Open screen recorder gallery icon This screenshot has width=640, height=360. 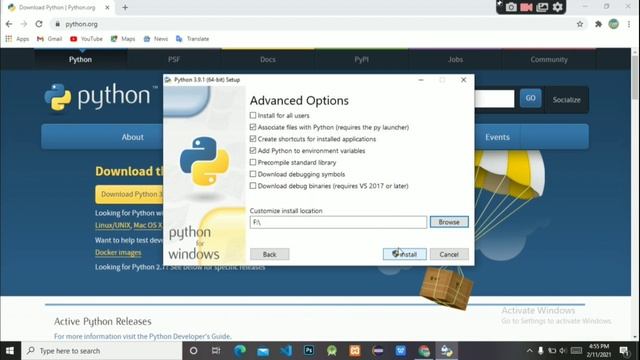click(x=542, y=7)
